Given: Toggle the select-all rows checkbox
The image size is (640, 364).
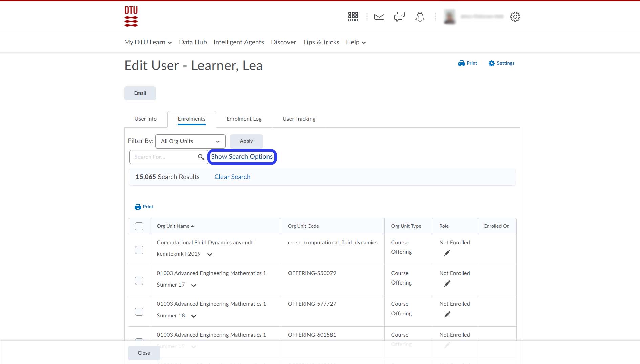Looking at the screenshot, I should coord(139,226).
